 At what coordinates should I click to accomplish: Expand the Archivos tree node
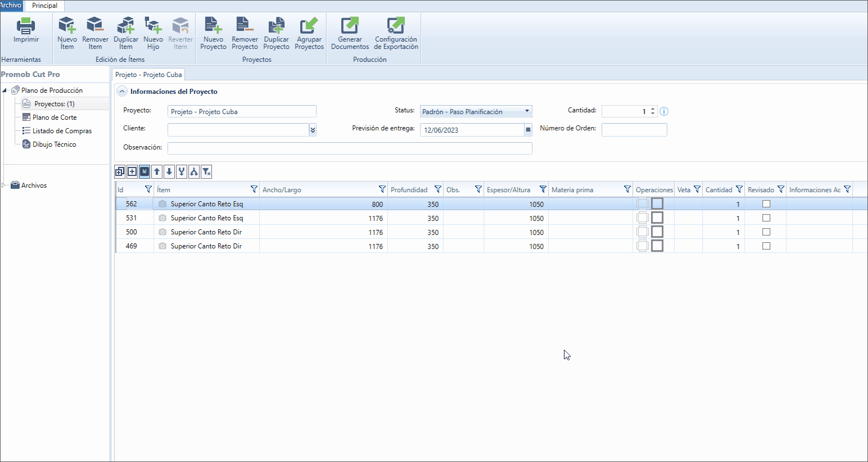coord(4,185)
